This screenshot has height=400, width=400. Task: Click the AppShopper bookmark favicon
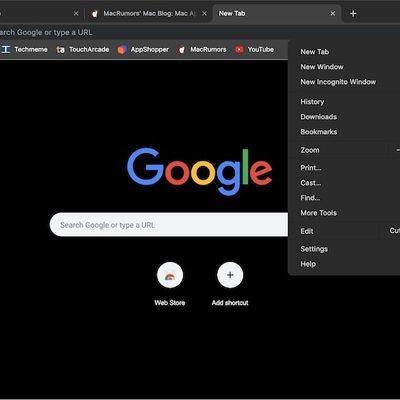click(x=122, y=50)
